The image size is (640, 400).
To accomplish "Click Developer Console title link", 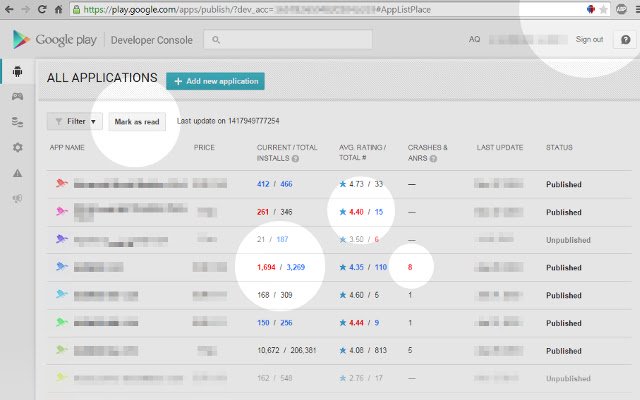I will pyautogui.click(x=151, y=40).
